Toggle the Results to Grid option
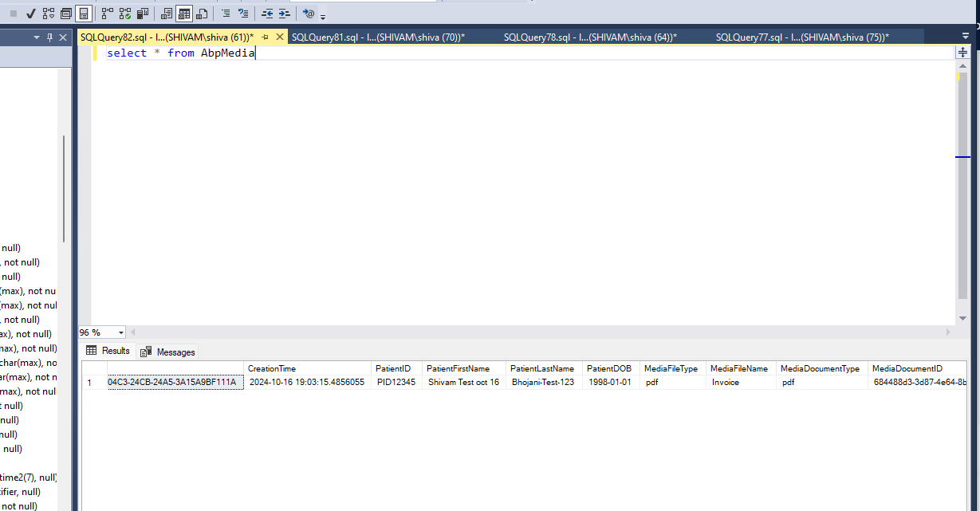Screen dimensions: 980x511 [x=184, y=14]
